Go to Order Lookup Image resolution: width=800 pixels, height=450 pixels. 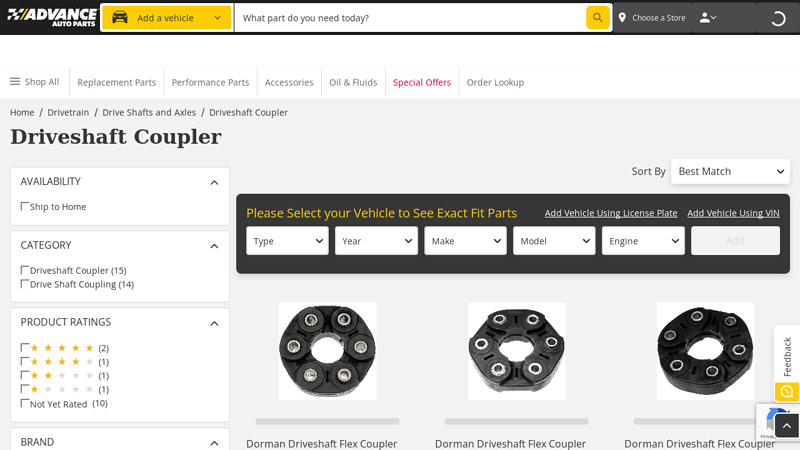pyautogui.click(x=495, y=82)
